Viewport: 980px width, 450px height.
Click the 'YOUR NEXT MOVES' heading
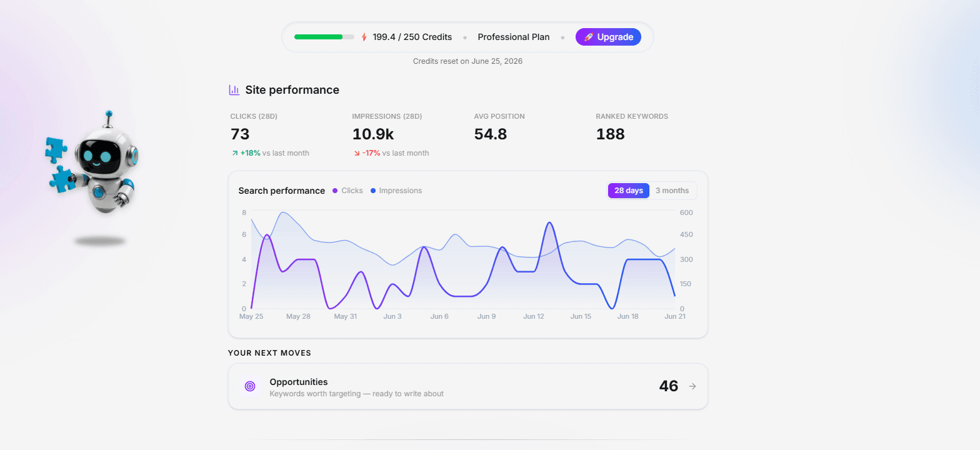269,353
